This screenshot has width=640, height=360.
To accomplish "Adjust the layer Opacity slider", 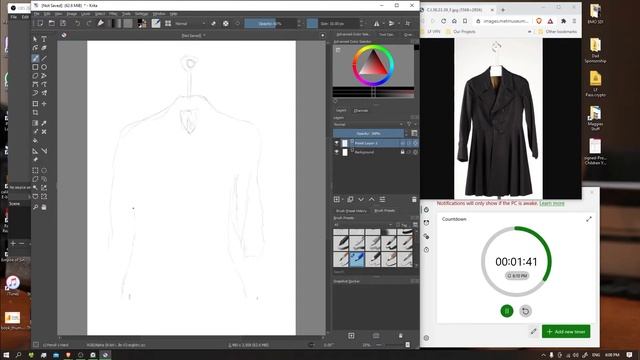I will [x=368, y=133].
